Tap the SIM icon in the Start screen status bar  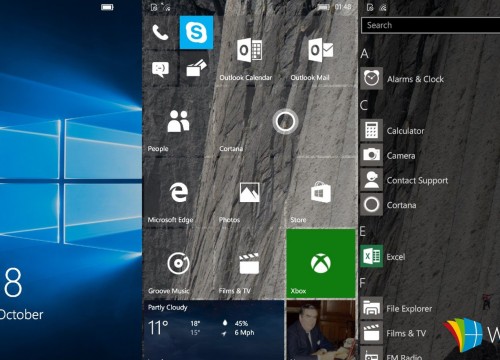[154, 7]
